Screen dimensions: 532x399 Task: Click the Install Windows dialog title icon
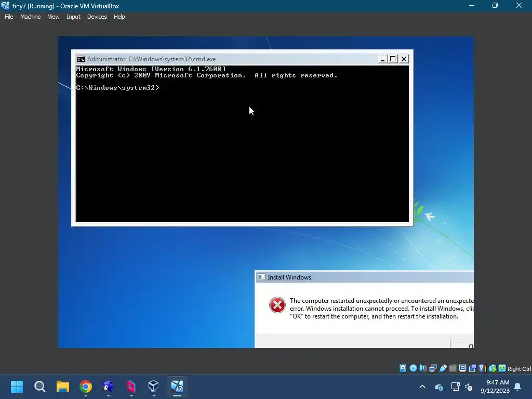261,277
